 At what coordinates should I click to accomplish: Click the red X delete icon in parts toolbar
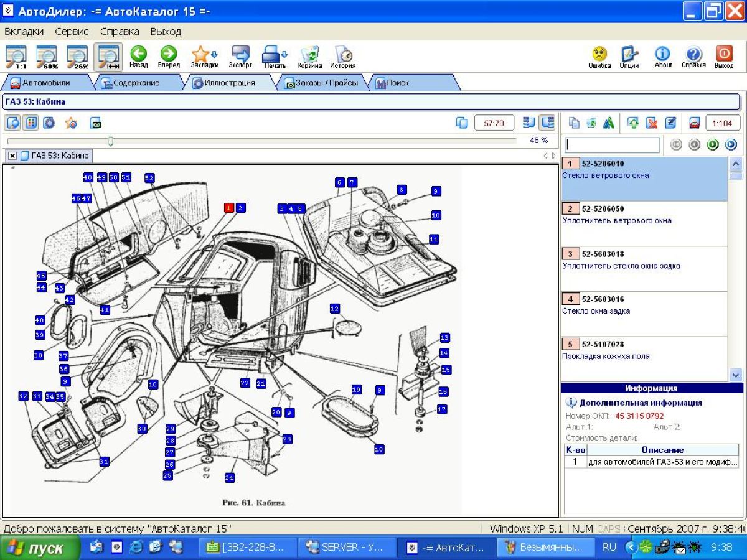click(651, 123)
